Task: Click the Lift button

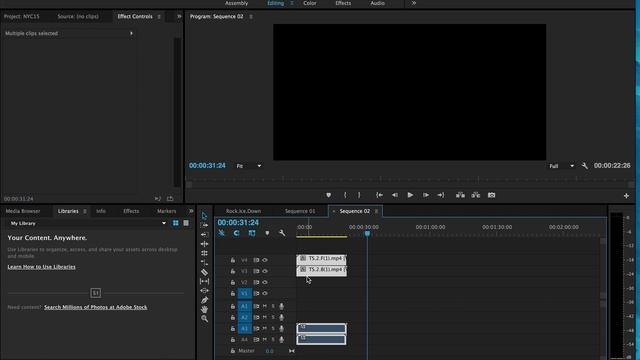Action: tap(460, 195)
